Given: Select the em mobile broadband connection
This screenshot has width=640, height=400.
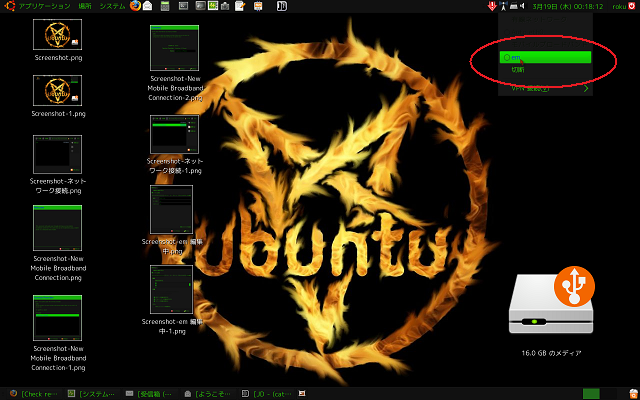Looking at the screenshot, I should (x=545, y=58).
